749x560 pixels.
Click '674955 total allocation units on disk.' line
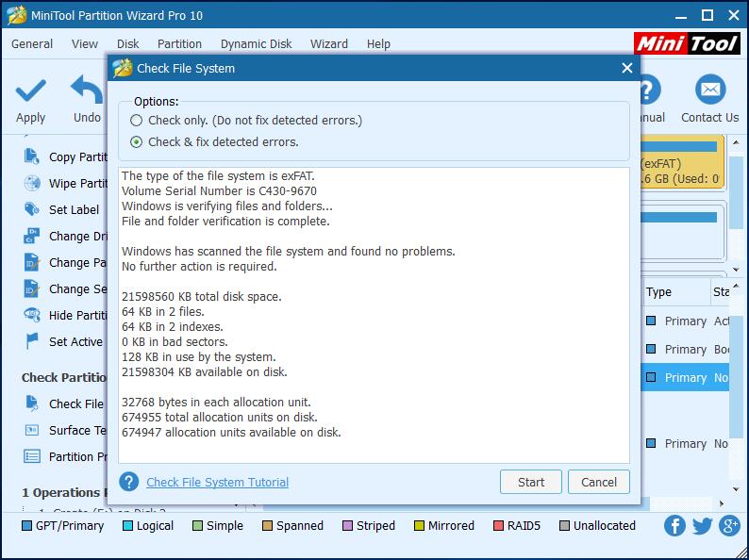[x=220, y=418]
